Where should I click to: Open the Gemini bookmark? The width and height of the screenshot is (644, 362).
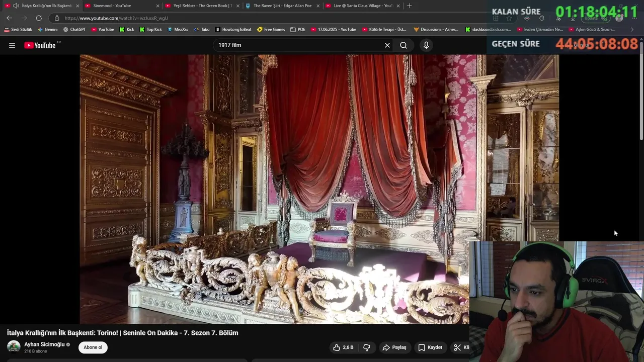47,29
